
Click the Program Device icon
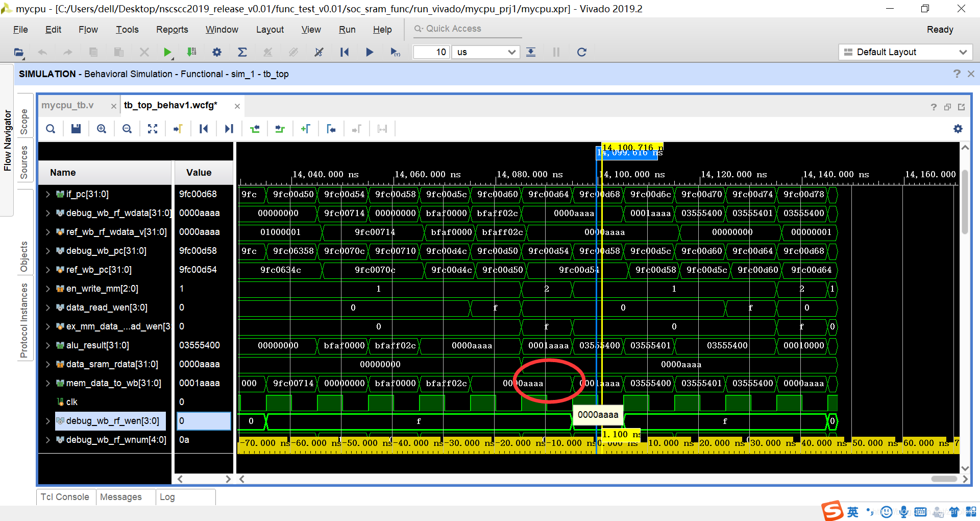pos(192,52)
